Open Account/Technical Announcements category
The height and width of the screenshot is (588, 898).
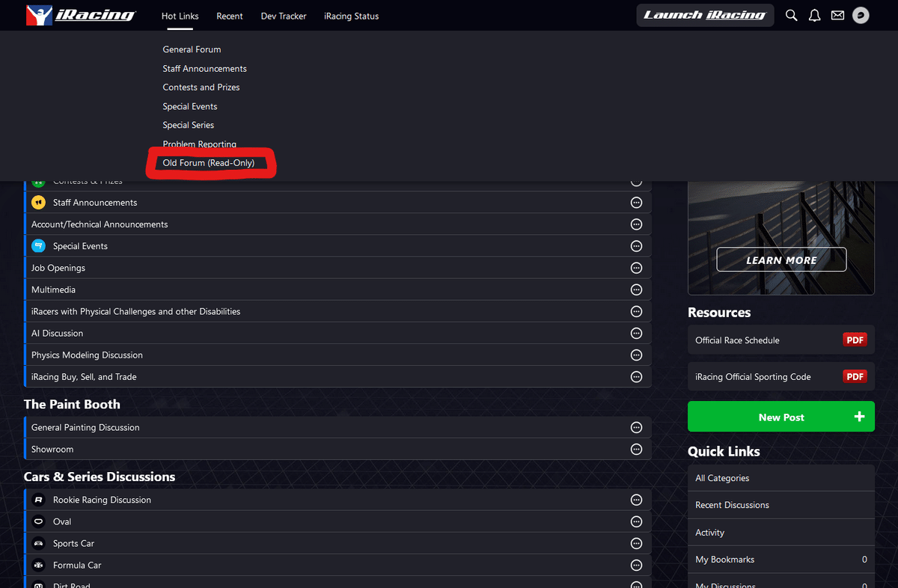[100, 224]
